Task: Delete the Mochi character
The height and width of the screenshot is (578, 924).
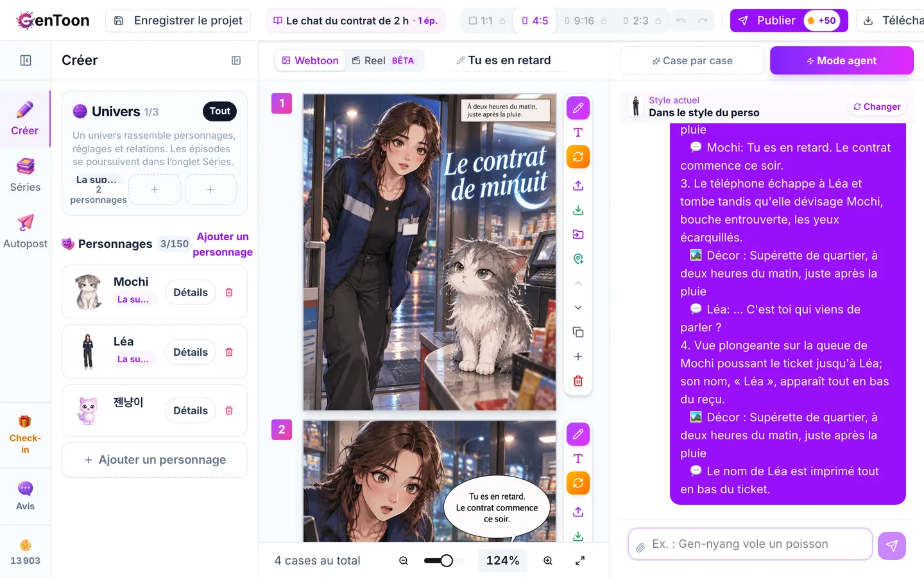Action: coord(229,292)
